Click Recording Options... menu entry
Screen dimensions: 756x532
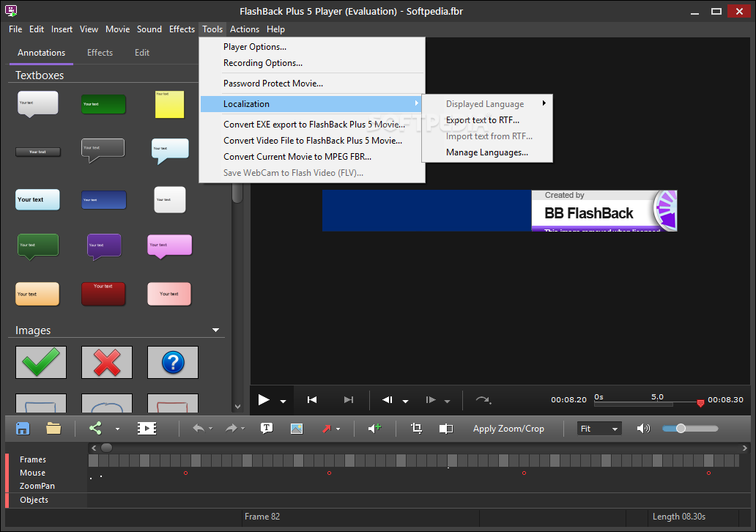point(312,63)
